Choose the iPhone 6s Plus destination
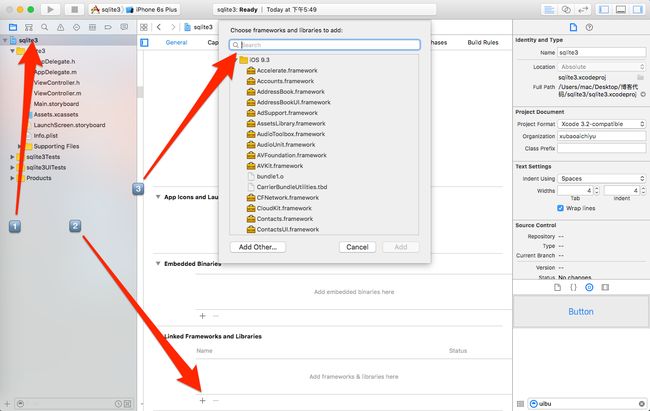The height and width of the screenshot is (411, 650). tap(153, 10)
